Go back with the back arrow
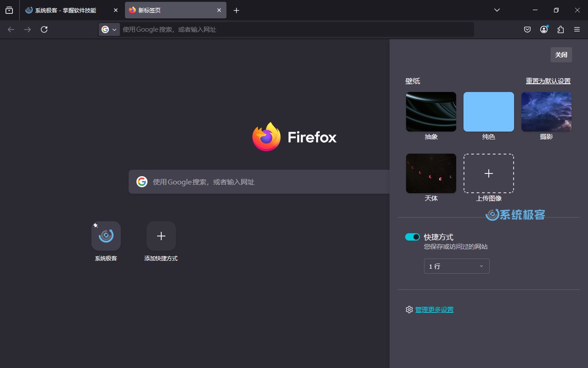Screen dimensions: 588x368 pos(11,29)
